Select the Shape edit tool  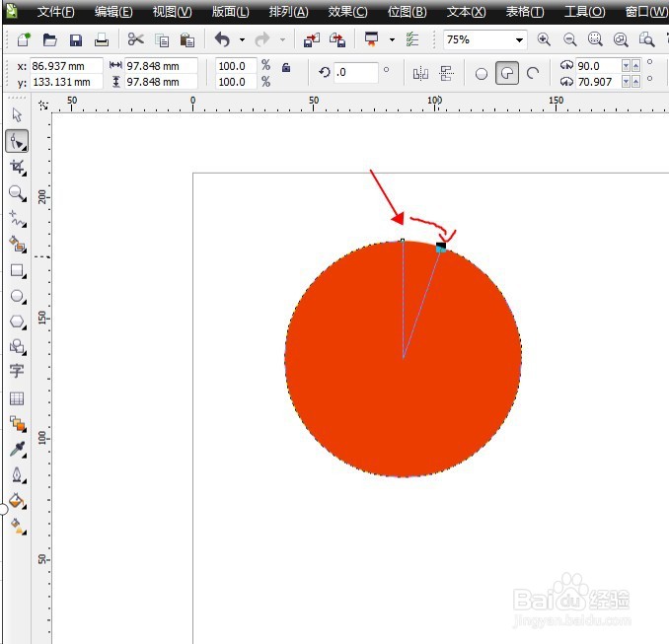(17, 141)
